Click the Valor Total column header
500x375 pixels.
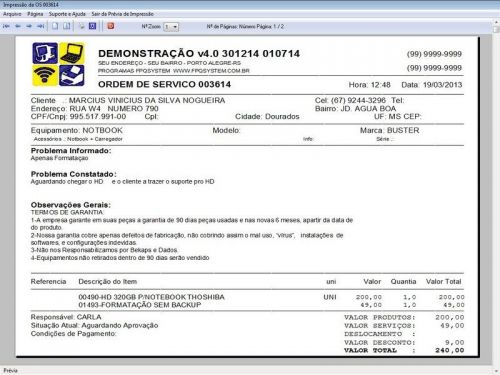pyautogui.click(x=444, y=282)
